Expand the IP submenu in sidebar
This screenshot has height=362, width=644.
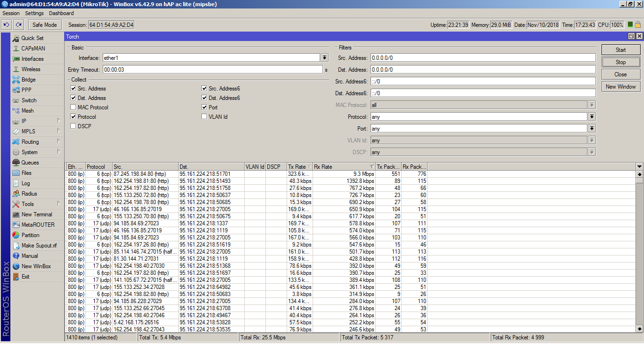click(59, 121)
